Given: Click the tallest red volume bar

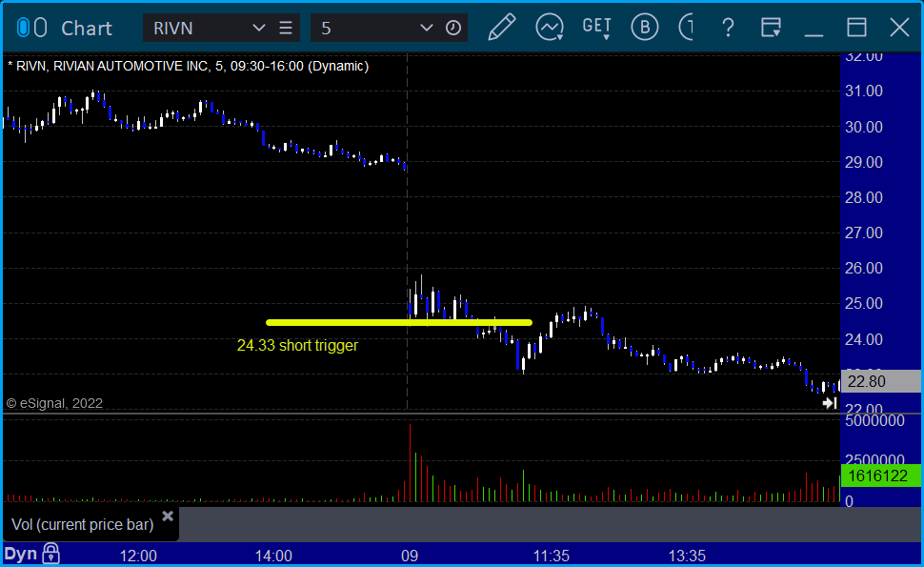Looking at the screenshot, I should click(411, 463).
